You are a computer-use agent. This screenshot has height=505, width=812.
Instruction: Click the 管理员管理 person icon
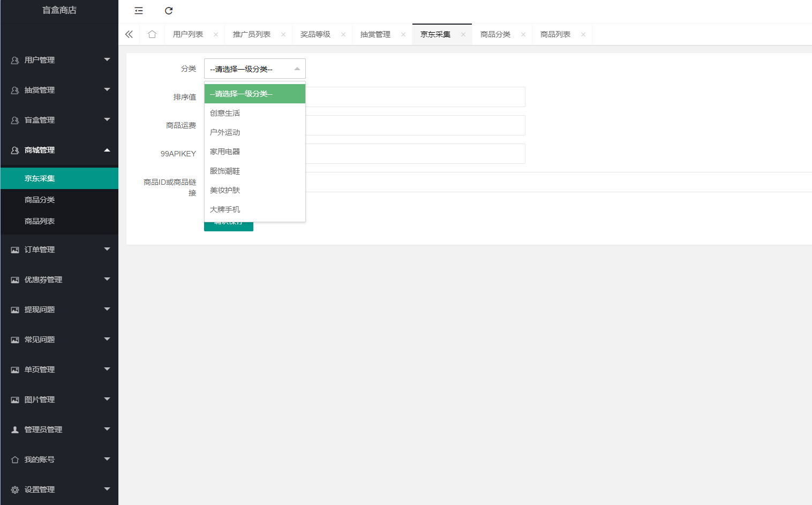(15, 429)
